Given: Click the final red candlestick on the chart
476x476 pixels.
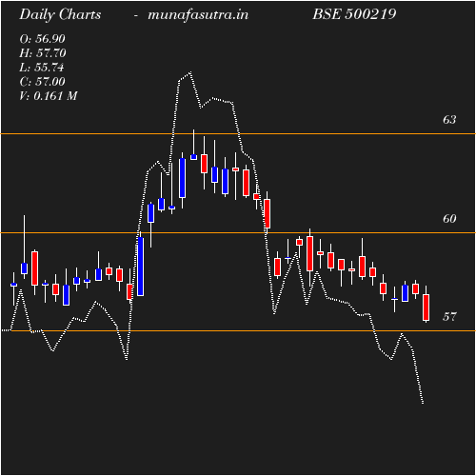Looking at the screenshot, I should (x=426, y=307).
